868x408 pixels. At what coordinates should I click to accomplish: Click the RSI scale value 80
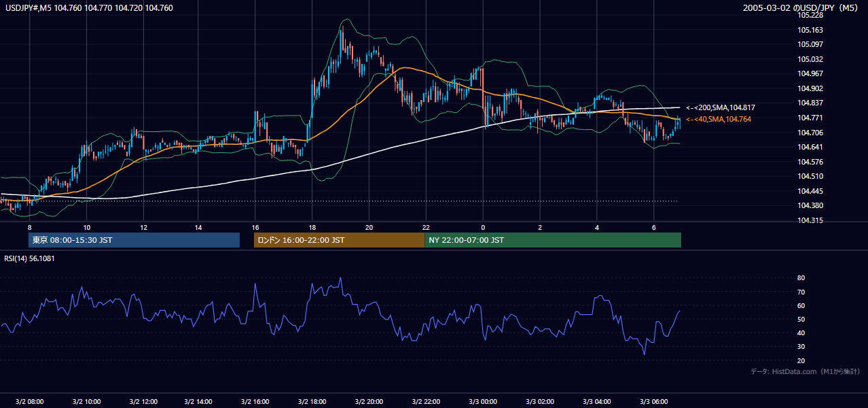tap(801, 278)
